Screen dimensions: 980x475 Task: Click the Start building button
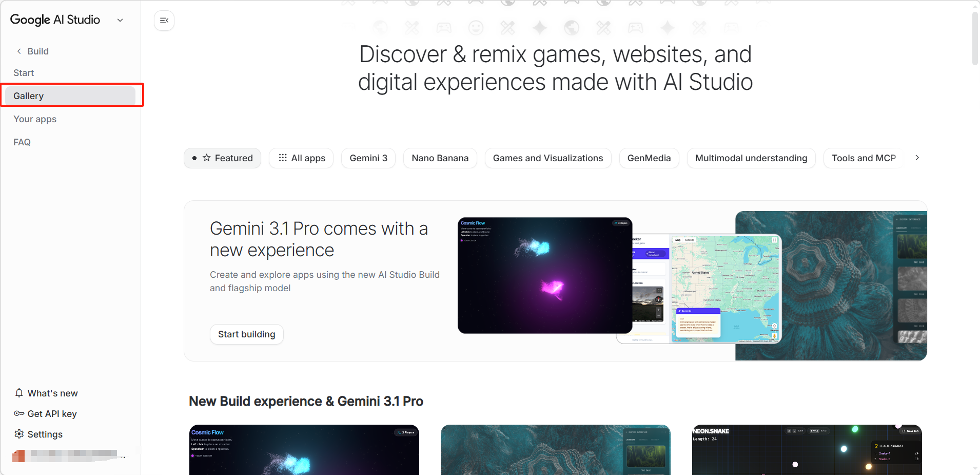pyautogui.click(x=247, y=334)
